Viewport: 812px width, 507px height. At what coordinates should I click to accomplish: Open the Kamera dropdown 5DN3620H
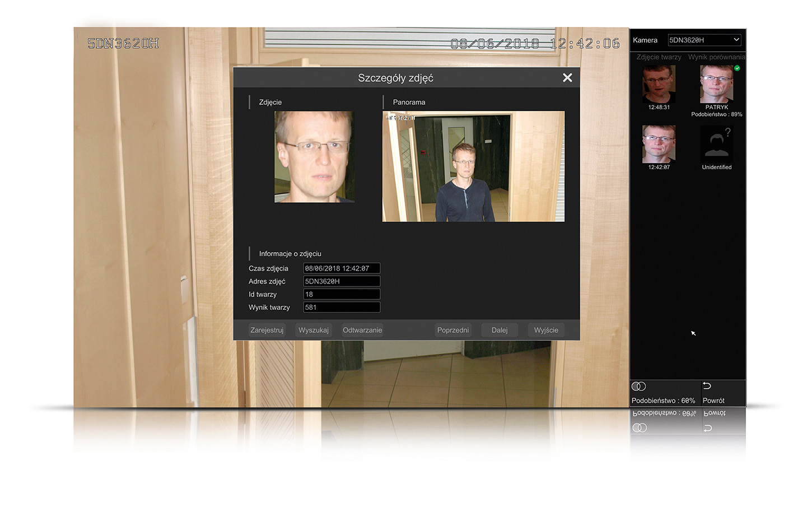point(704,40)
